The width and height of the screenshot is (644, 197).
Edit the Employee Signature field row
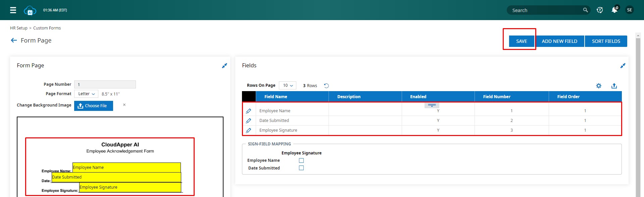[249, 130]
